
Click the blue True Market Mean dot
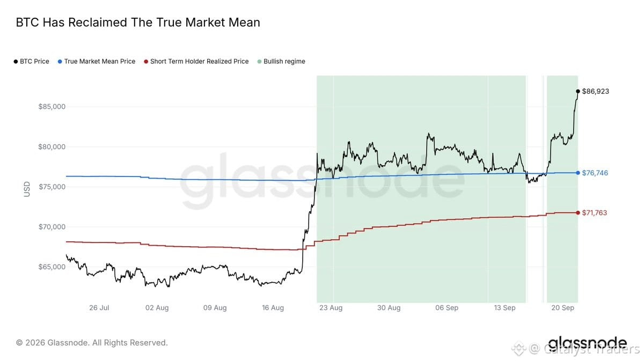point(60,62)
